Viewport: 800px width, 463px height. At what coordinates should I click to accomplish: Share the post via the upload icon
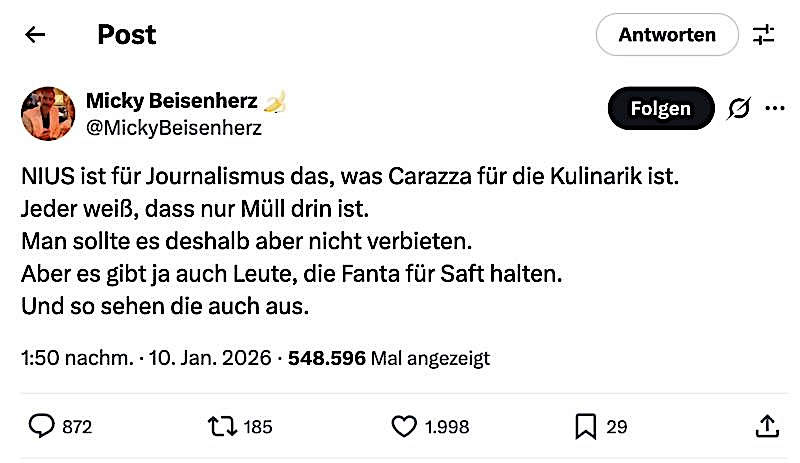coord(768,427)
